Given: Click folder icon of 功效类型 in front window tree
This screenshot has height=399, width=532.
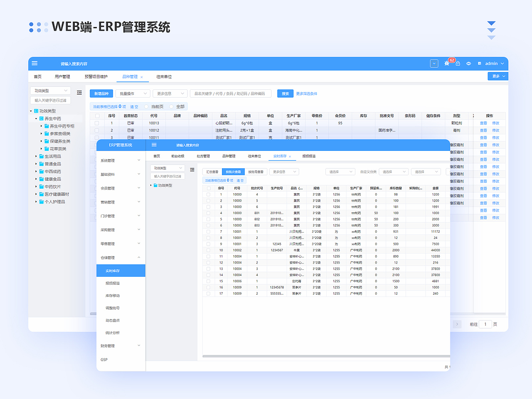Looking at the screenshot, I should click(x=155, y=185).
